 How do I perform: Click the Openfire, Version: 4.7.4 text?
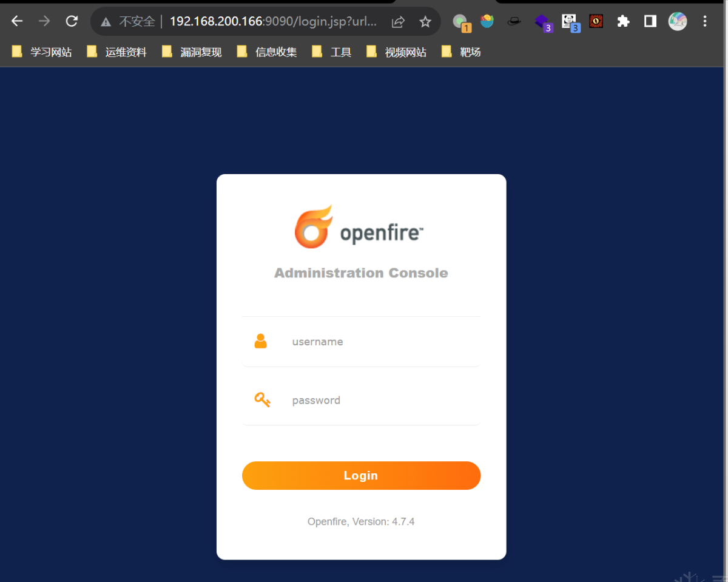click(361, 521)
